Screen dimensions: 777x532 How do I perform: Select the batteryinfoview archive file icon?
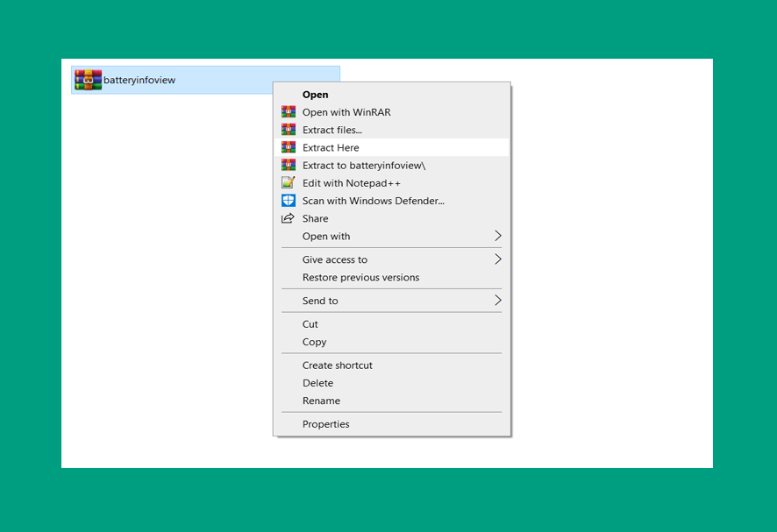pos(89,80)
